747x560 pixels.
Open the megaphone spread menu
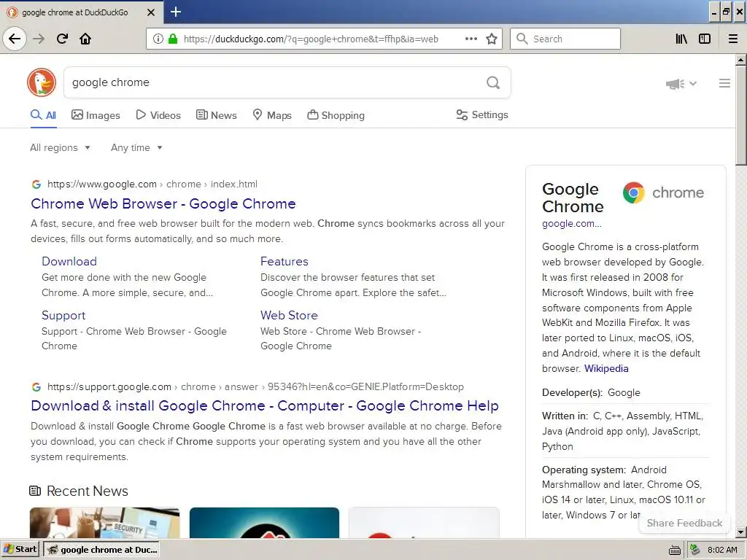tap(681, 84)
